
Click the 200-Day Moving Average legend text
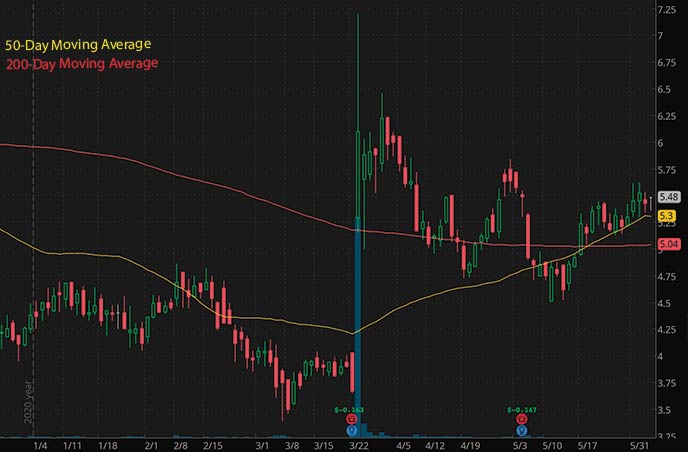click(82, 64)
